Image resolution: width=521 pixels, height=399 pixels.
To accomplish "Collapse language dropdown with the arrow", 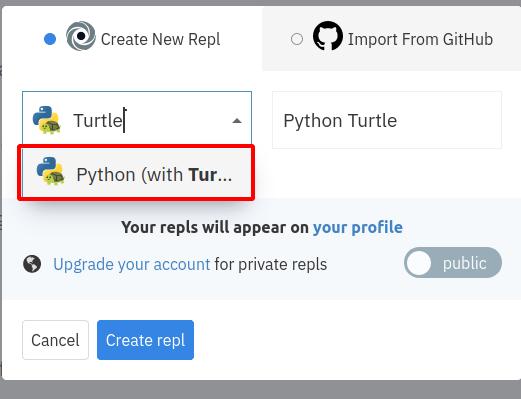I will click(237, 121).
